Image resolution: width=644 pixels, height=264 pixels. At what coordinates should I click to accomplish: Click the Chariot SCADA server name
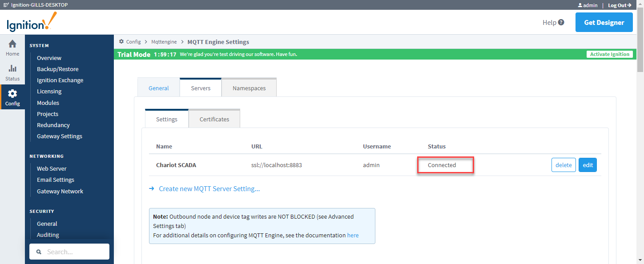[x=176, y=165]
